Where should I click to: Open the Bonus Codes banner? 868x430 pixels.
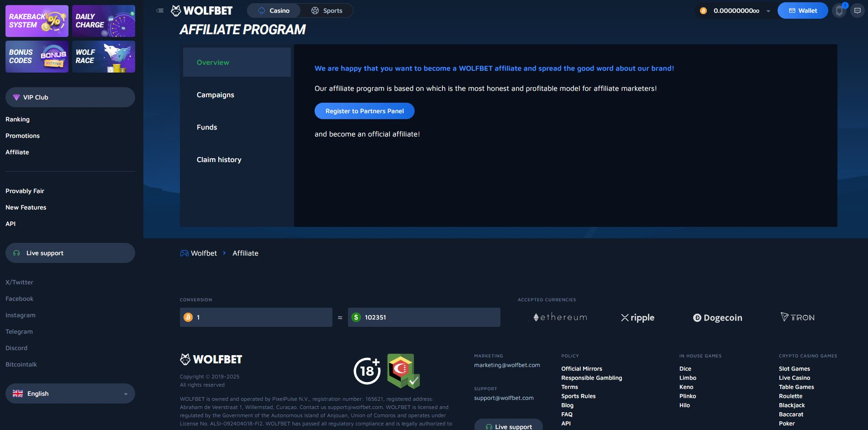coord(37,57)
